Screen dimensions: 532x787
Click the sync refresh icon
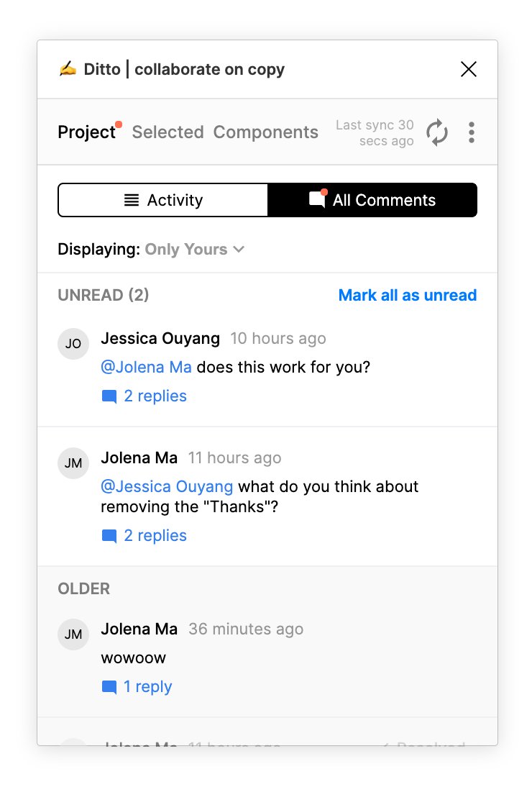tap(437, 132)
